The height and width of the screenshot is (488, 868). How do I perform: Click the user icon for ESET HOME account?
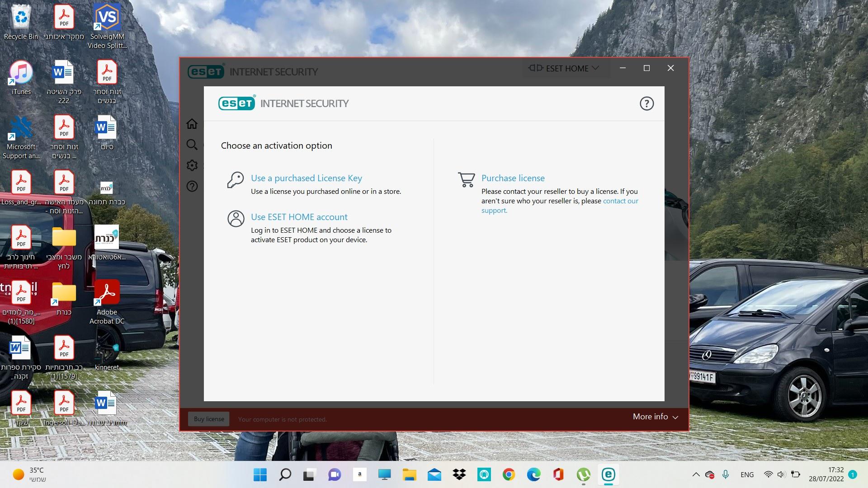pos(236,219)
